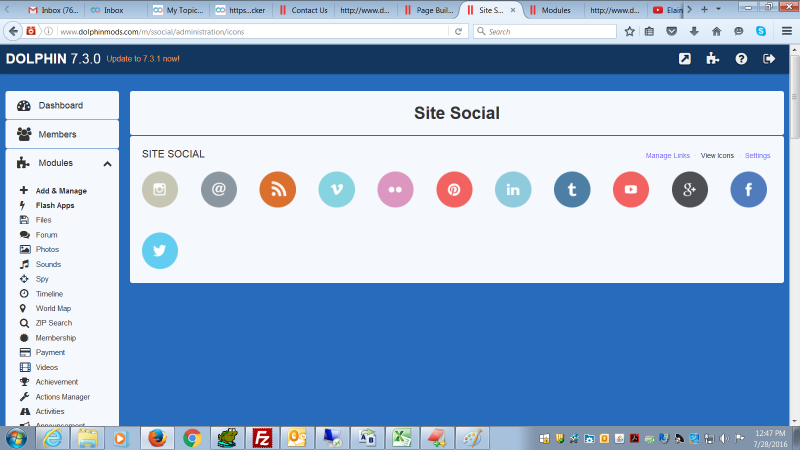Open FileZilla from taskbar
Viewport: 800px width, 450px height.
262,438
